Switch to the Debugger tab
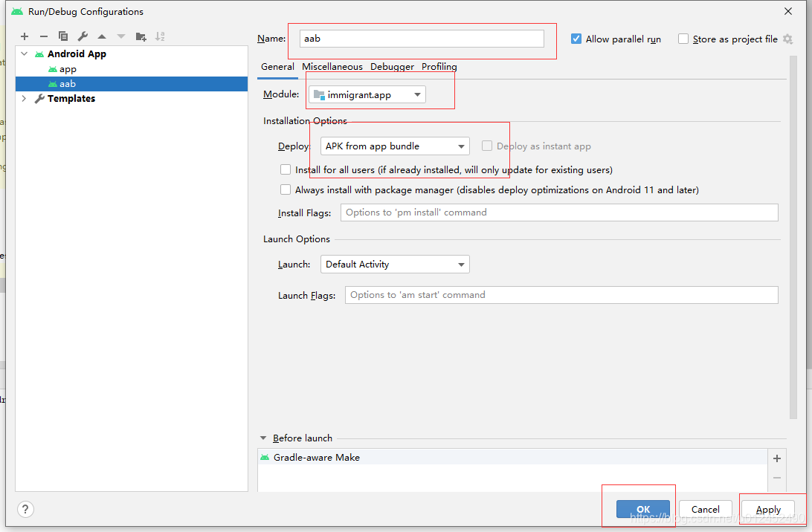The width and height of the screenshot is (812, 532). tap(392, 67)
